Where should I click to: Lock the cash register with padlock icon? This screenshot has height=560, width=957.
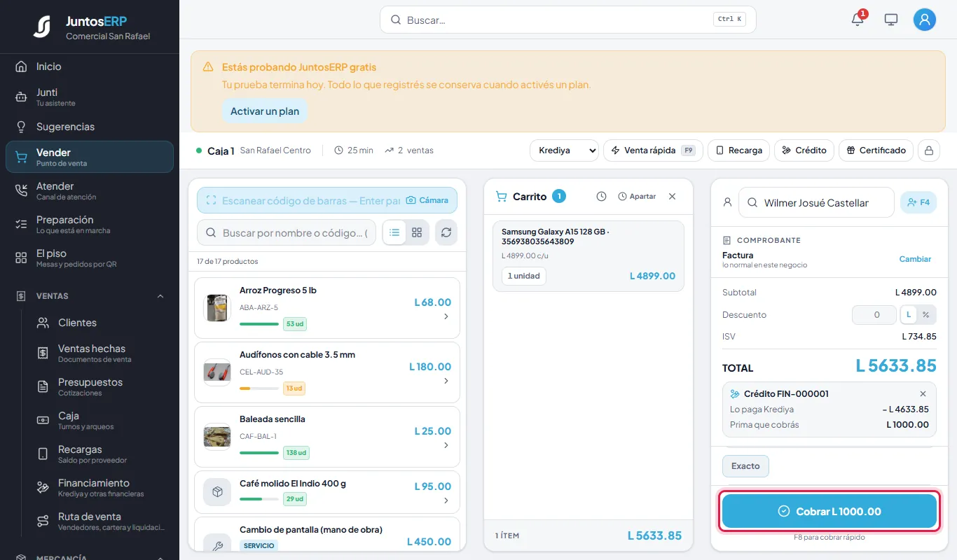[x=929, y=150]
